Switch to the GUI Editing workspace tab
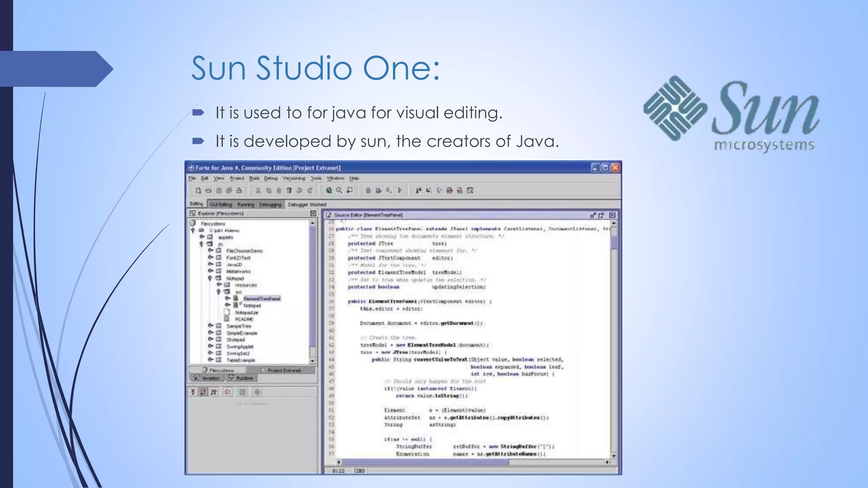 pyautogui.click(x=221, y=204)
